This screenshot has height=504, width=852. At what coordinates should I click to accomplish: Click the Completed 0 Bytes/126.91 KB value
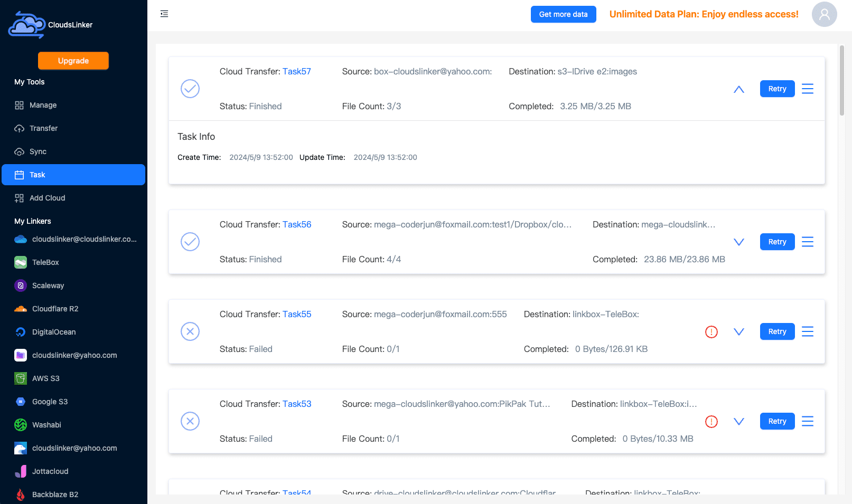pyautogui.click(x=611, y=349)
